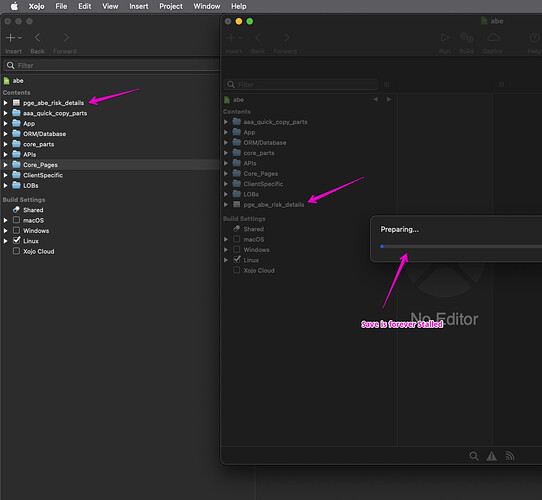Expand LOBs folder in front window
The width and height of the screenshot is (542, 500).
pyautogui.click(x=226, y=194)
